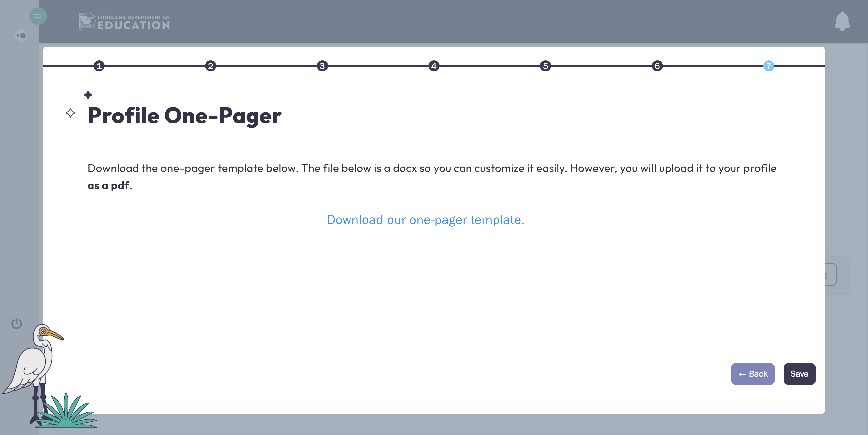868x435 pixels.
Task: Click the highlighted step 7 indicator
Action: [x=768, y=66]
